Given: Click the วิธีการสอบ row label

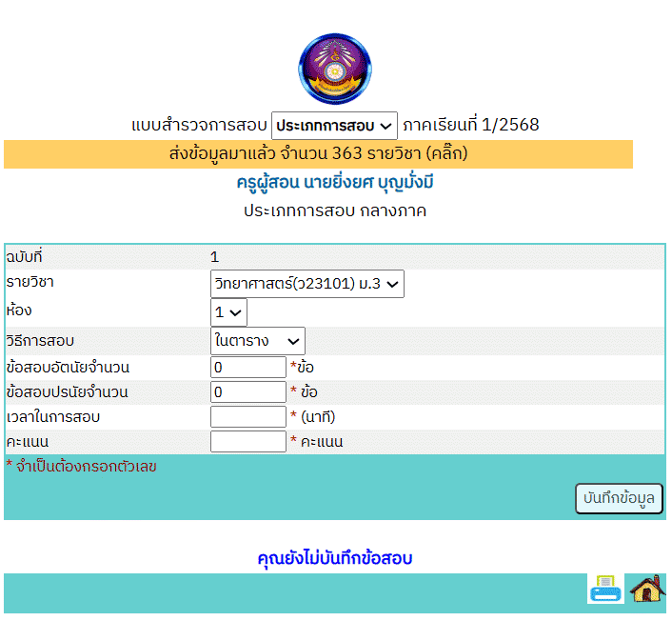Looking at the screenshot, I should [40, 341].
